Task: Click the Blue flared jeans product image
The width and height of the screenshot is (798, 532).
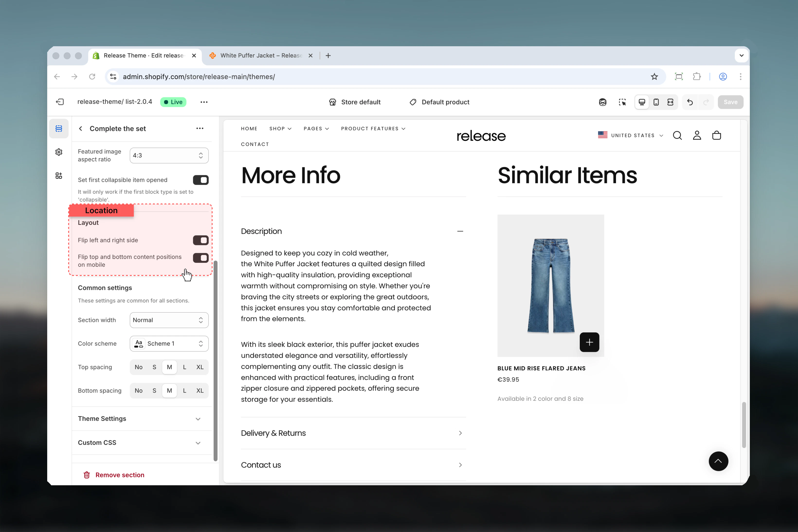Action: [550, 286]
